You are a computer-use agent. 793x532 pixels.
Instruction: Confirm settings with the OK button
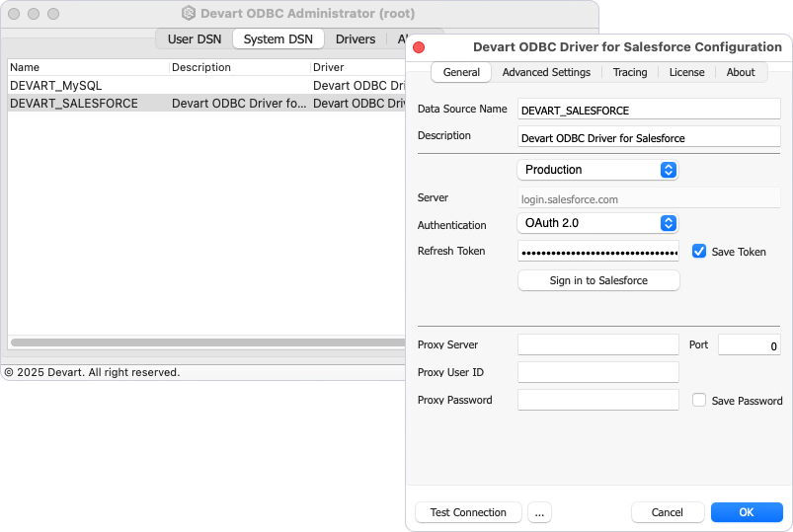pyautogui.click(x=747, y=512)
